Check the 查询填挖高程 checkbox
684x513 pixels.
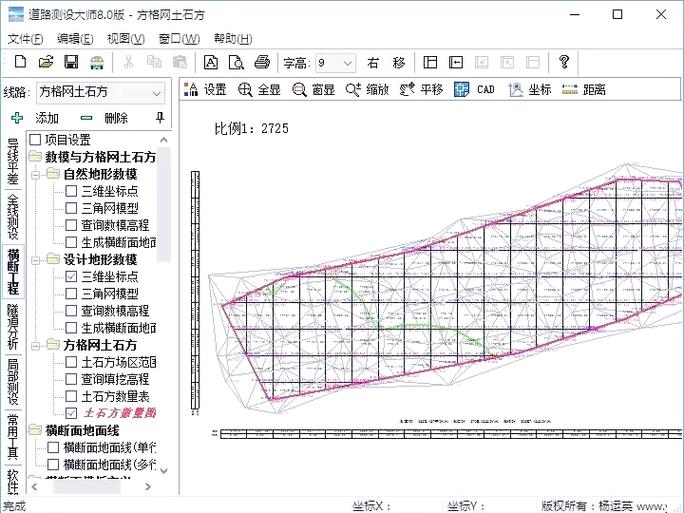coord(71,379)
